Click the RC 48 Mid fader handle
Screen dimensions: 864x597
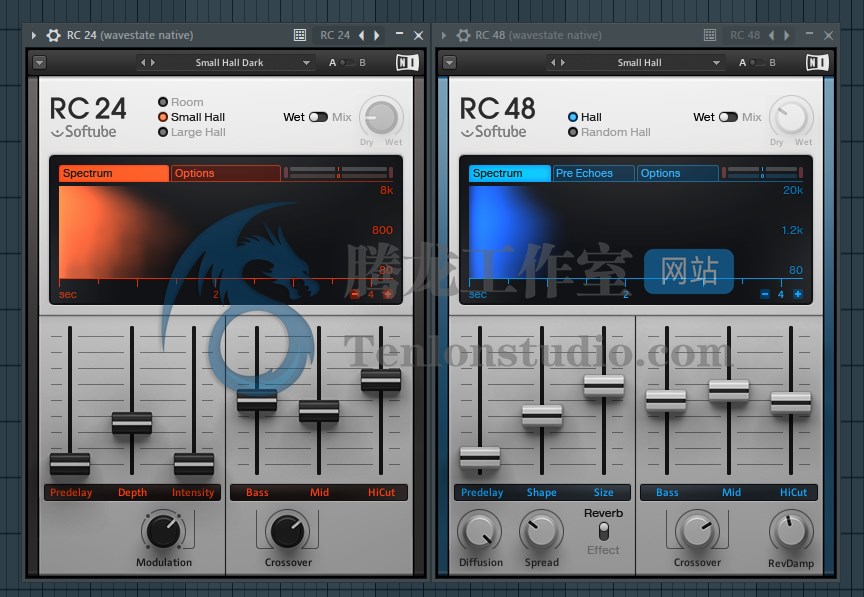click(729, 390)
